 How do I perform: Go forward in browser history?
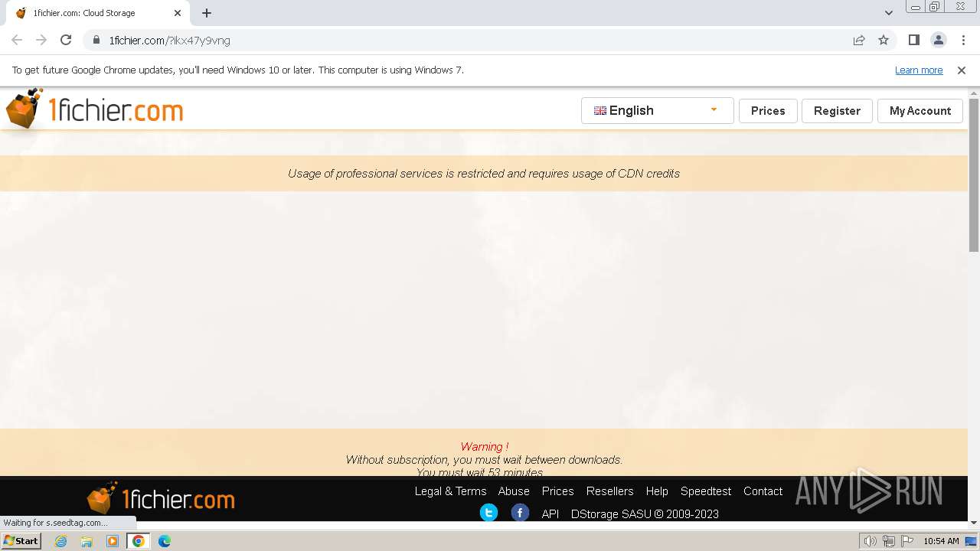(x=41, y=40)
